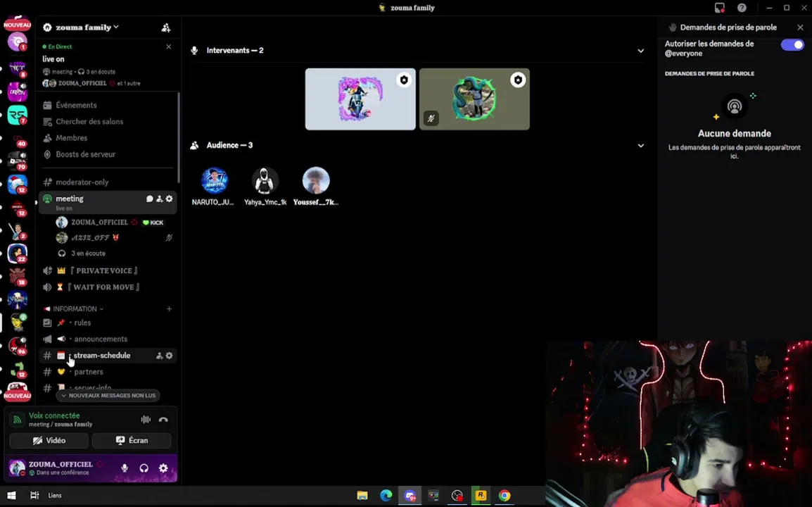812x507 pixels.
Task: Toggle Autoriser les demandes de @everyone
Action: [x=792, y=45]
